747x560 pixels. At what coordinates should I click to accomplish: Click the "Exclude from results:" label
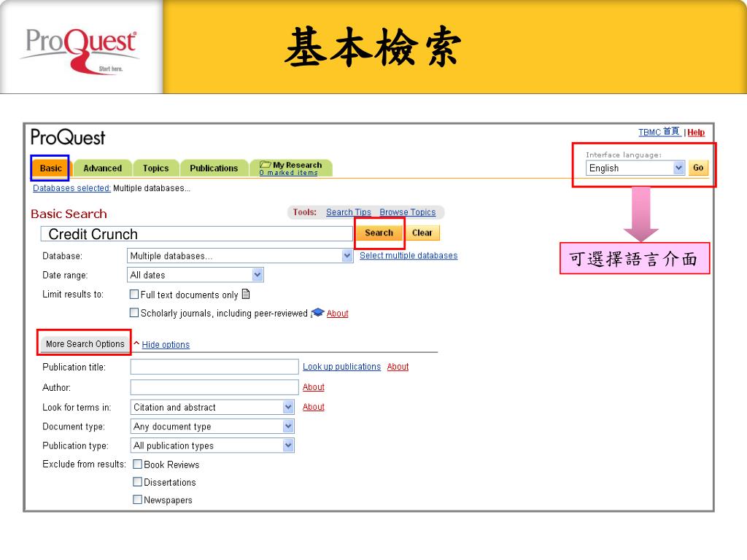pyautogui.click(x=85, y=464)
